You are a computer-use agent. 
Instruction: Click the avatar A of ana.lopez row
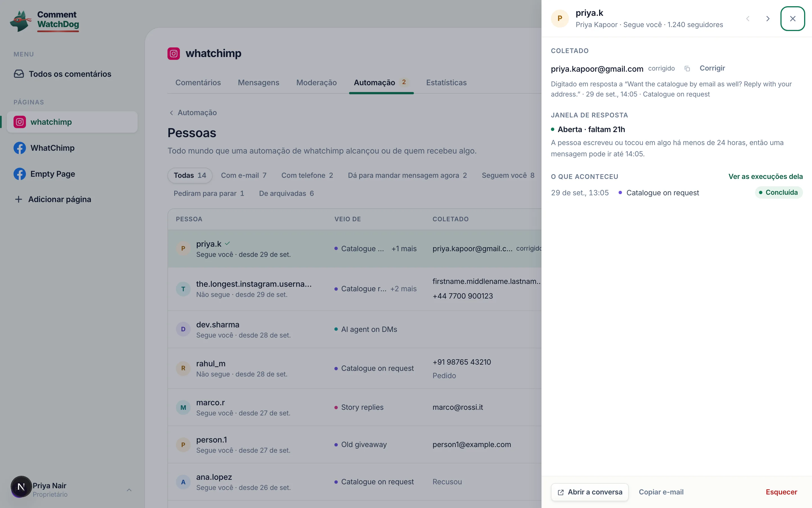pyautogui.click(x=183, y=482)
